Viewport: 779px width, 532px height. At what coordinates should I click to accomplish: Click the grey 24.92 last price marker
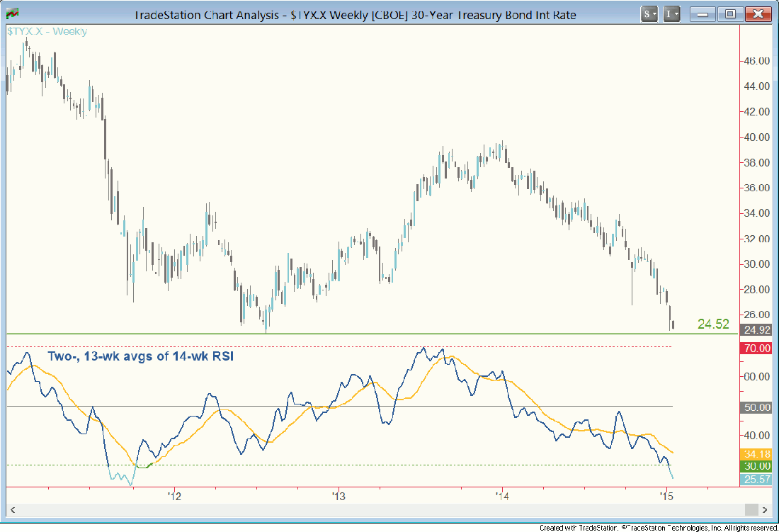[x=756, y=329]
